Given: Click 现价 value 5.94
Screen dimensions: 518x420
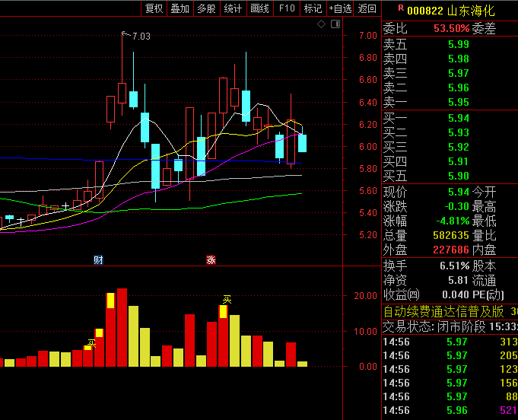Looking at the screenshot, I should (x=459, y=192).
